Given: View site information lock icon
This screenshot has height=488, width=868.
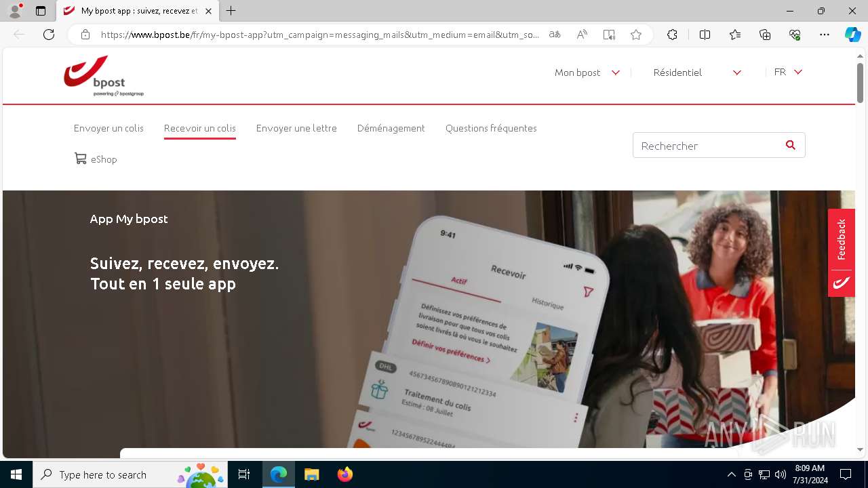Looking at the screenshot, I should click(85, 35).
